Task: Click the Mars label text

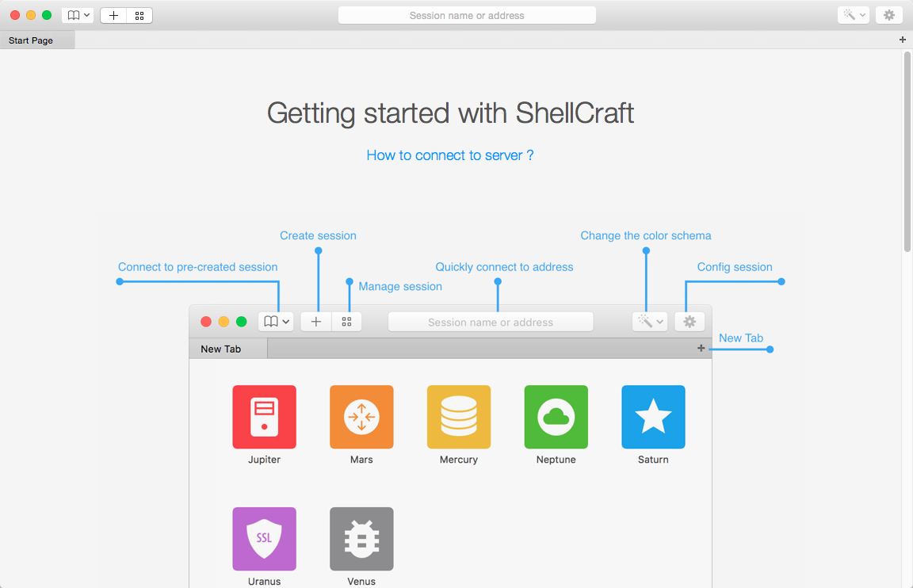Action: click(x=361, y=460)
